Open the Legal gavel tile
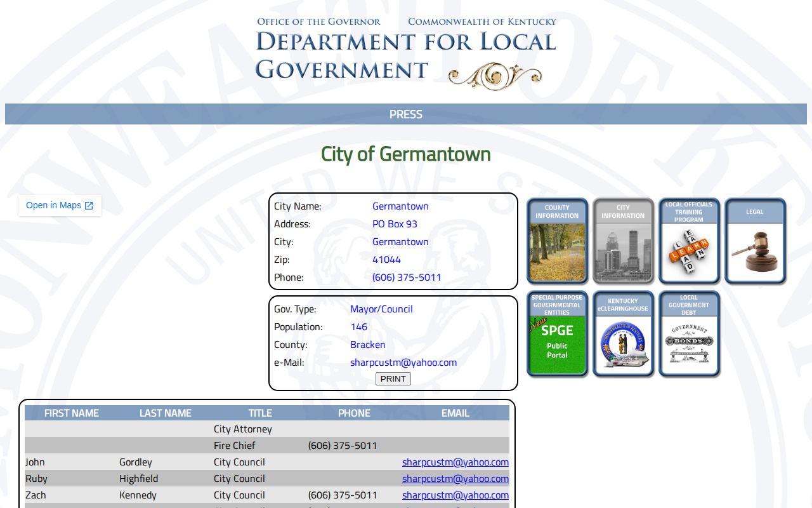812x508 pixels. [x=755, y=241]
